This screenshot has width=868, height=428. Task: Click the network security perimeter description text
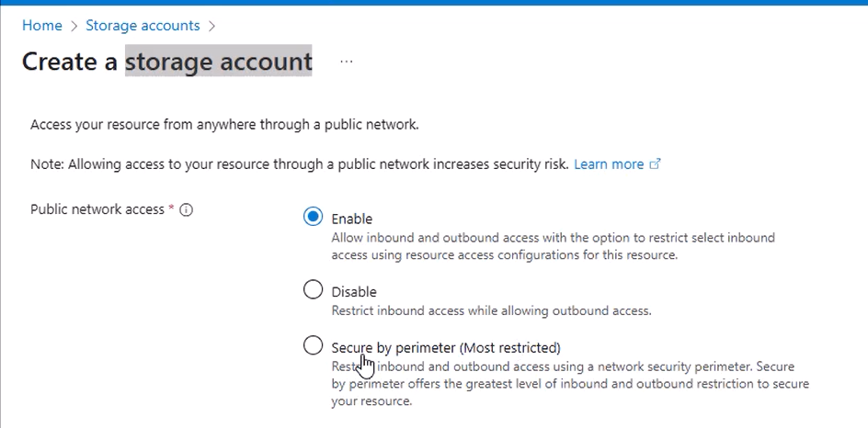570,384
